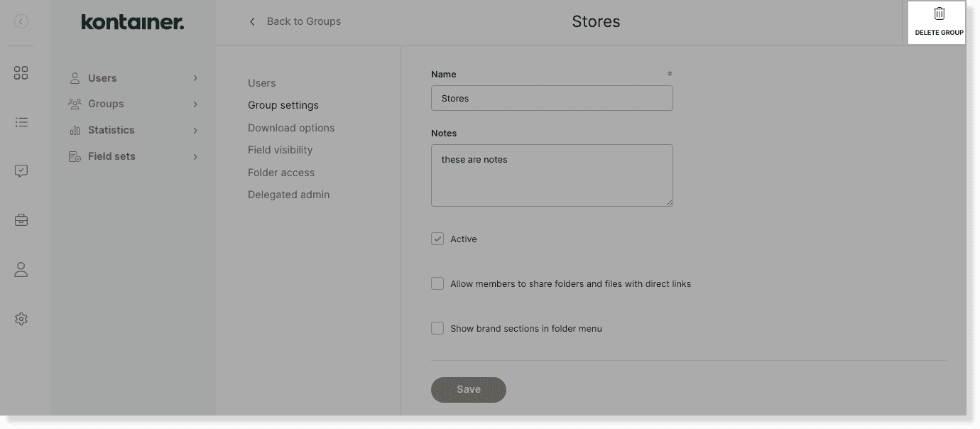Select the Delegated admin menu item
The image size is (980, 429).
coord(288,194)
